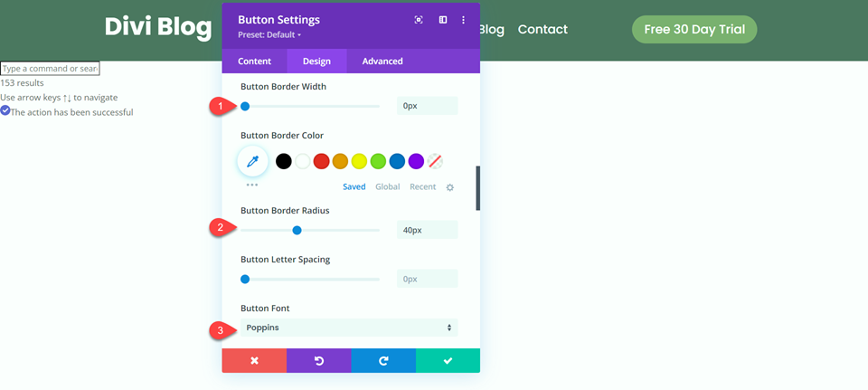
Task: Click the settings panel vertical scrollbar
Action: (477, 188)
